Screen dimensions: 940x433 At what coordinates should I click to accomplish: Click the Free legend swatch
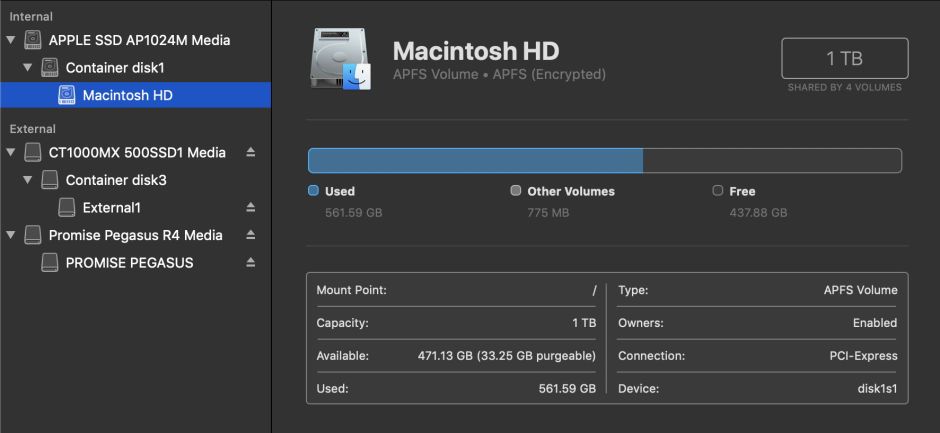[x=718, y=191]
